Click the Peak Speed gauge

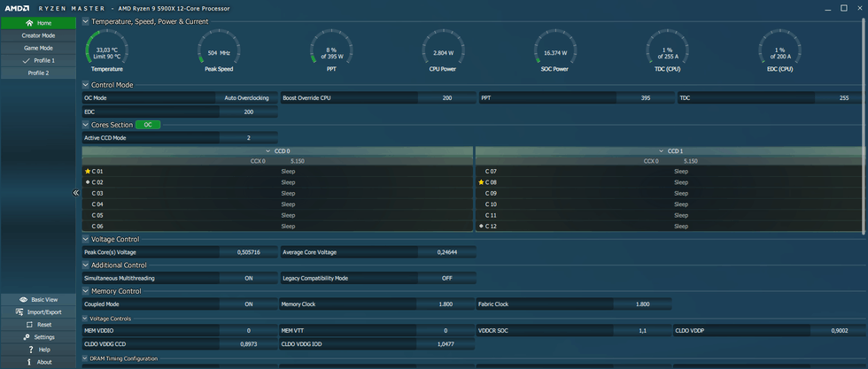click(219, 51)
